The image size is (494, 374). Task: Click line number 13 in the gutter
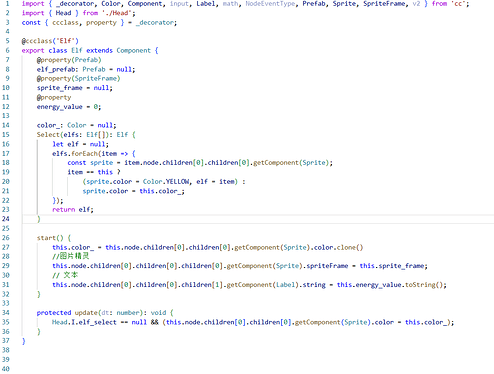[x=6, y=116]
